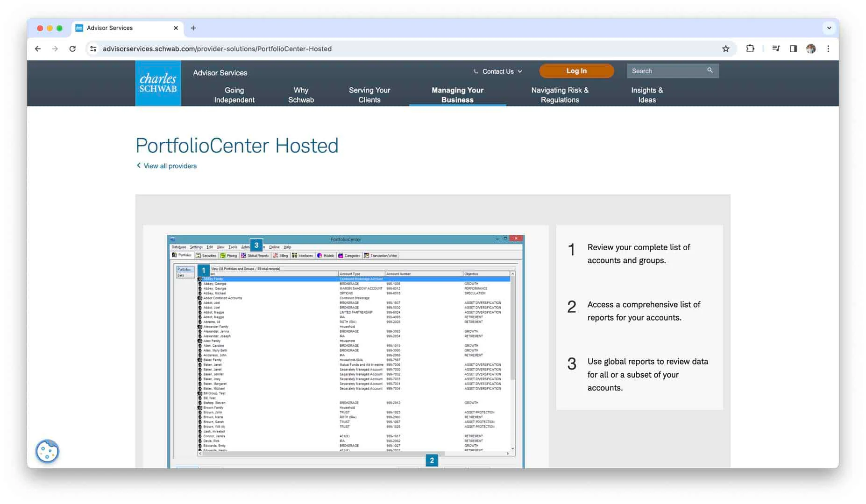Click the back chevron beside View all providers
This screenshot has width=866, height=504.
139,165
